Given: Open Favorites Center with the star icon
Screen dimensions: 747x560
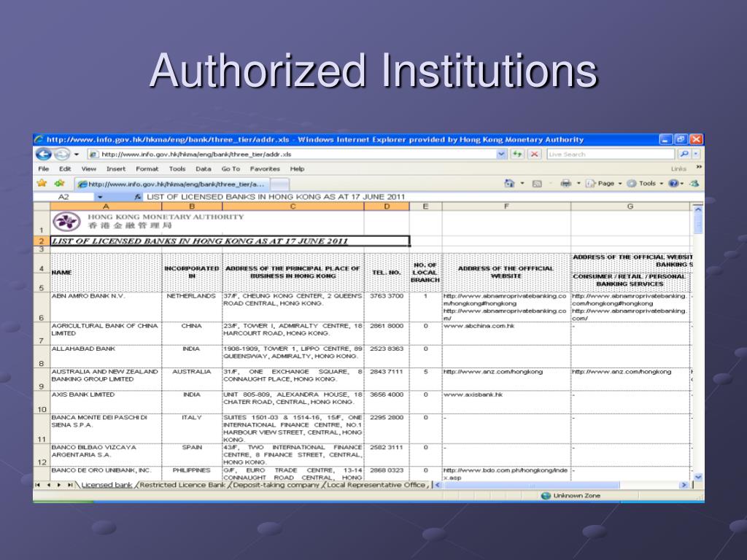Looking at the screenshot, I should tap(42, 183).
